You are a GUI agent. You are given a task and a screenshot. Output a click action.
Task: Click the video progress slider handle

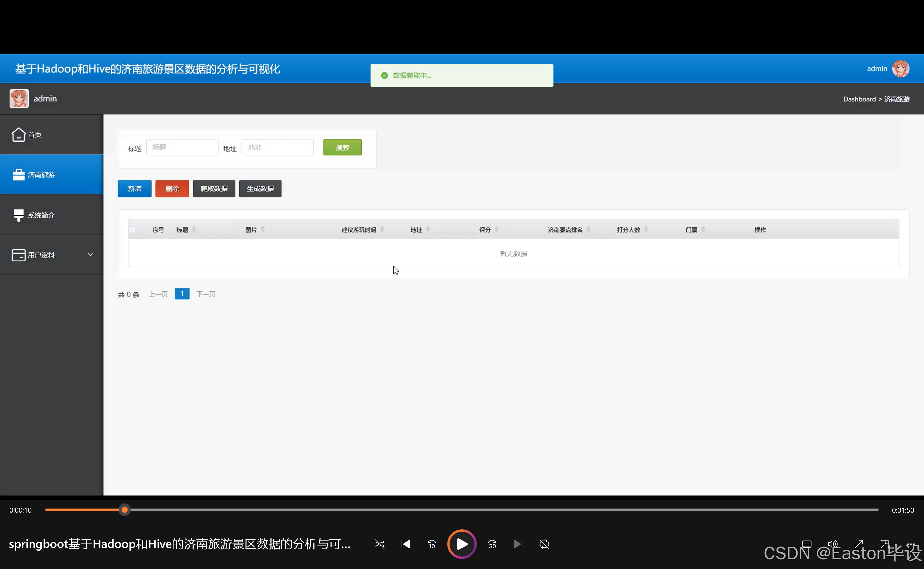pos(124,510)
